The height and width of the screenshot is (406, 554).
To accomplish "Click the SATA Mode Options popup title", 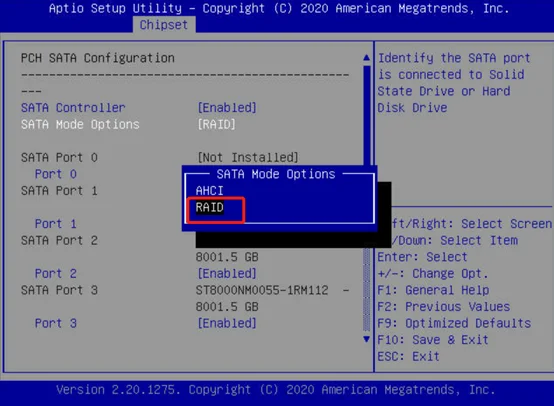I will pos(276,174).
